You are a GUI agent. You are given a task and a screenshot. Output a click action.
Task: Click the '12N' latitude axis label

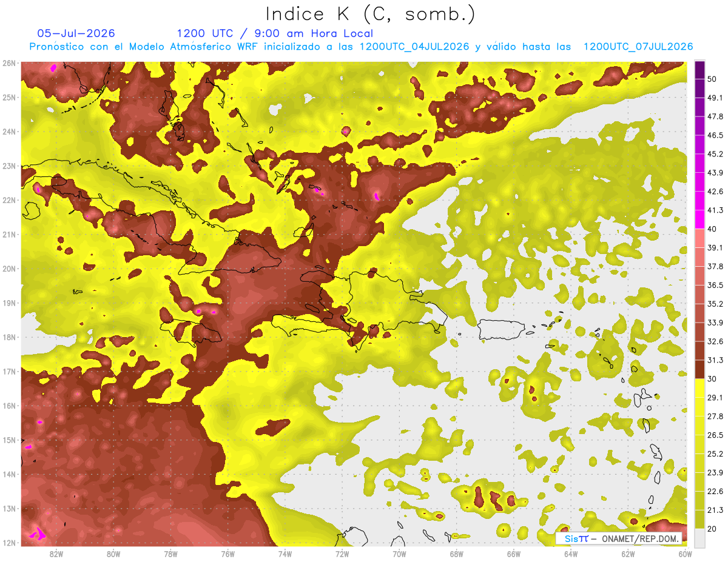coord(9,543)
